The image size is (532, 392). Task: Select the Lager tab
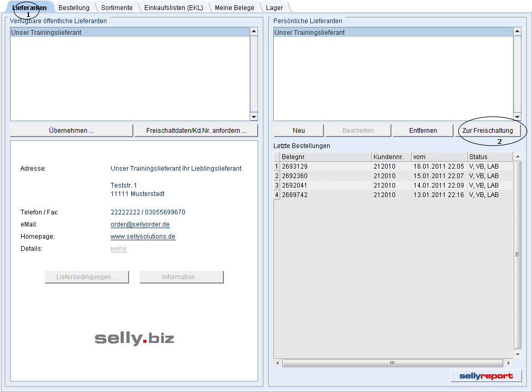pyautogui.click(x=274, y=8)
